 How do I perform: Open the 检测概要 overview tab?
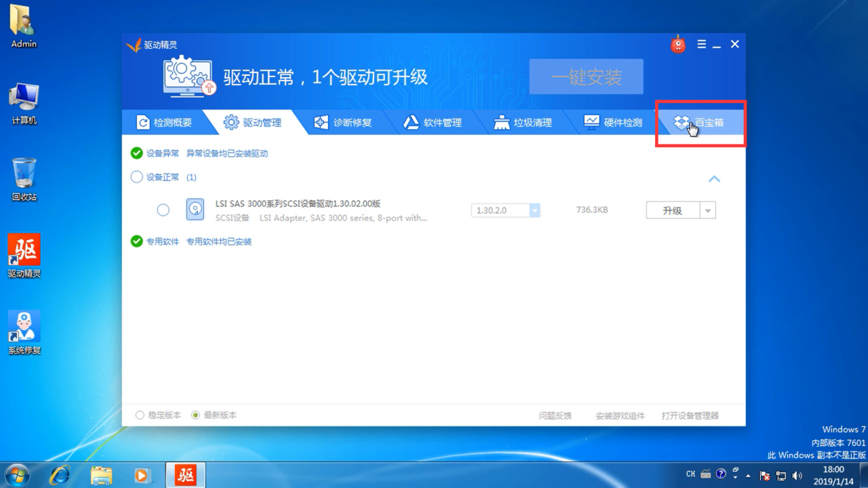[164, 123]
